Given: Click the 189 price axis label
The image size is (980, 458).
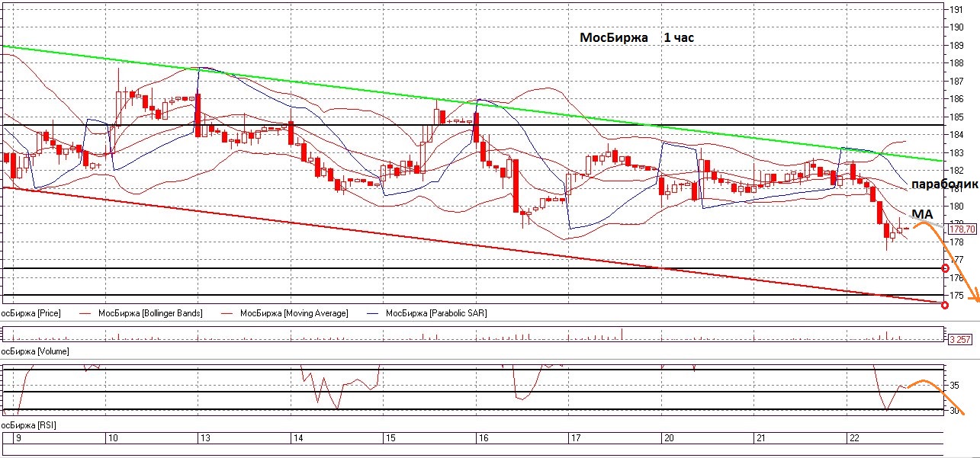Looking at the screenshot, I should (x=957, y=45).
